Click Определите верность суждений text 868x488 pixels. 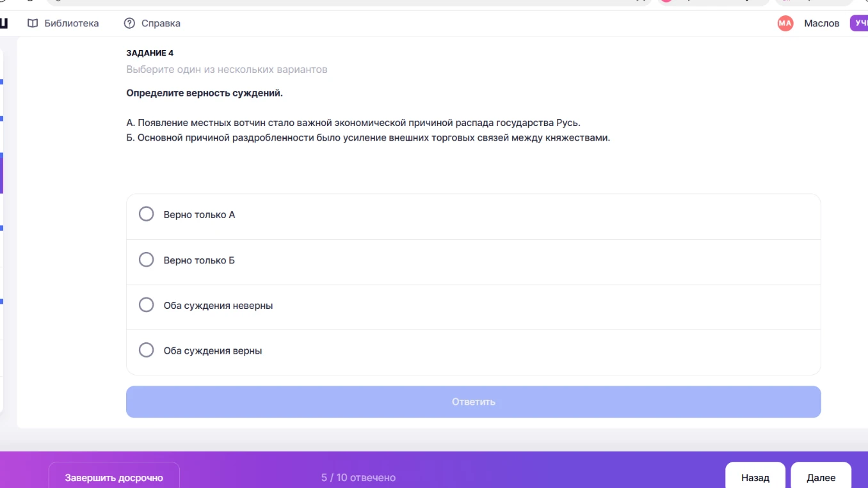tap(204, 93)
